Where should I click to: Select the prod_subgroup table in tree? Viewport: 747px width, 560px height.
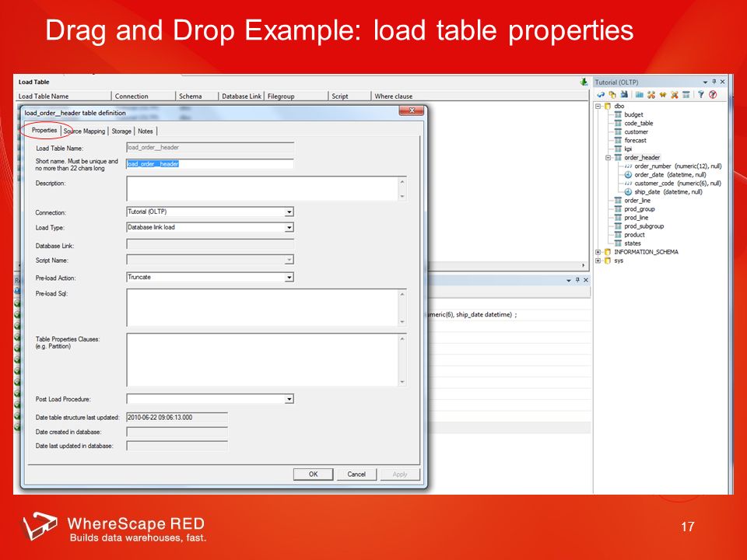(644, 226)
